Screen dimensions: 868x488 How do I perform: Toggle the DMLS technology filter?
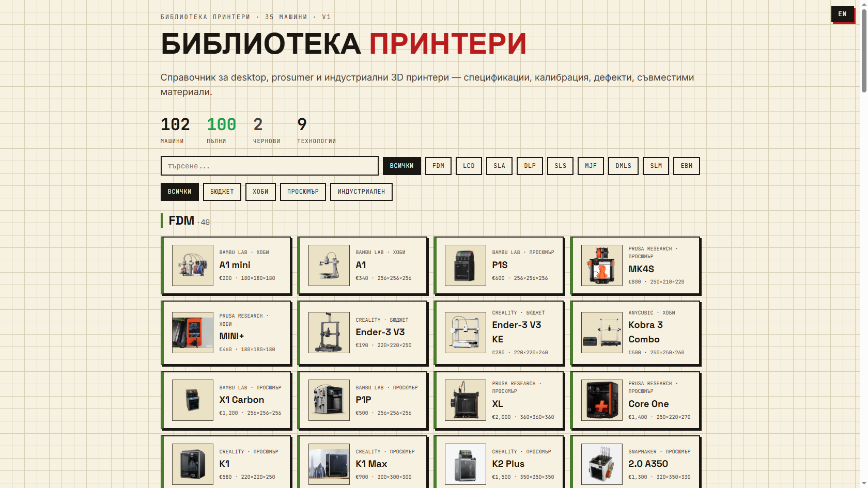coord(623,166)
